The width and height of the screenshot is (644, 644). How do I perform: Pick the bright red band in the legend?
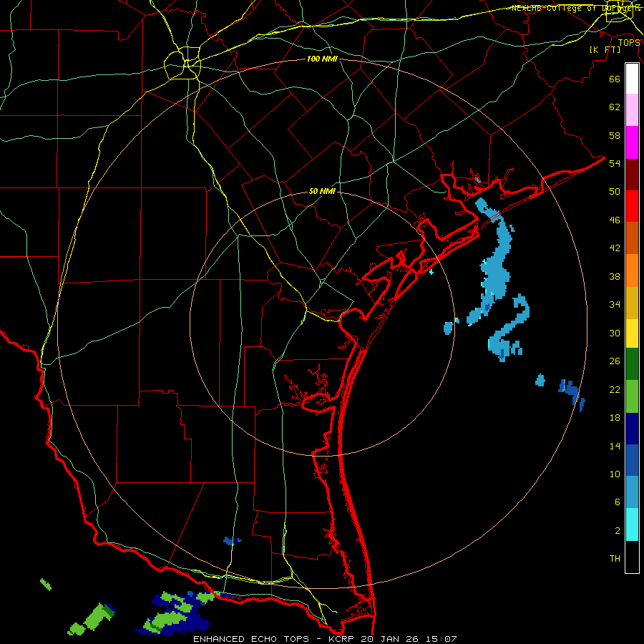coord(632,206)
